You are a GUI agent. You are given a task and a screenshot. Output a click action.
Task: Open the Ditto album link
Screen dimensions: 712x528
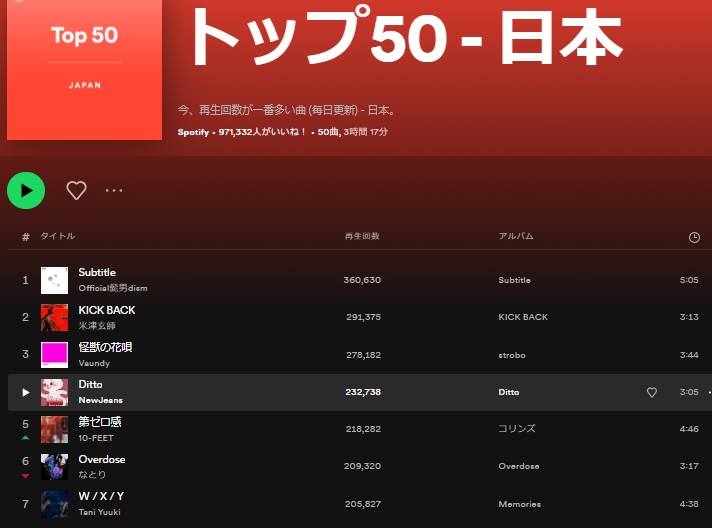pos(509,392)
